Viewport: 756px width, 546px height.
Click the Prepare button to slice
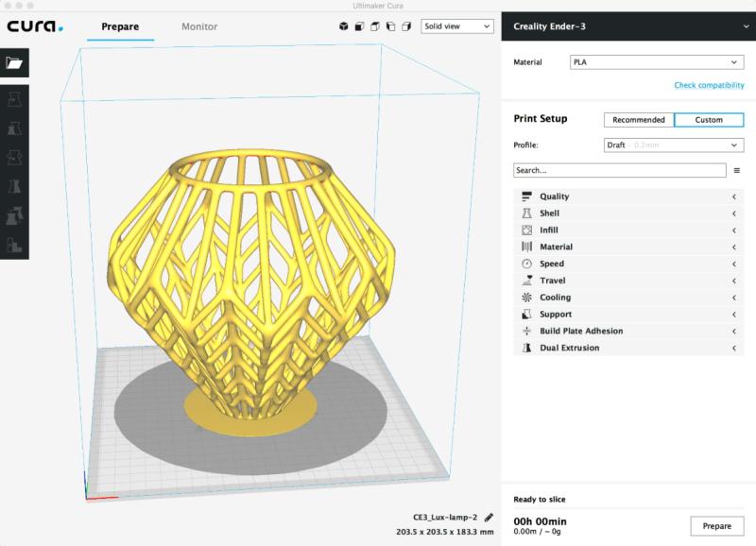point(716,525)
